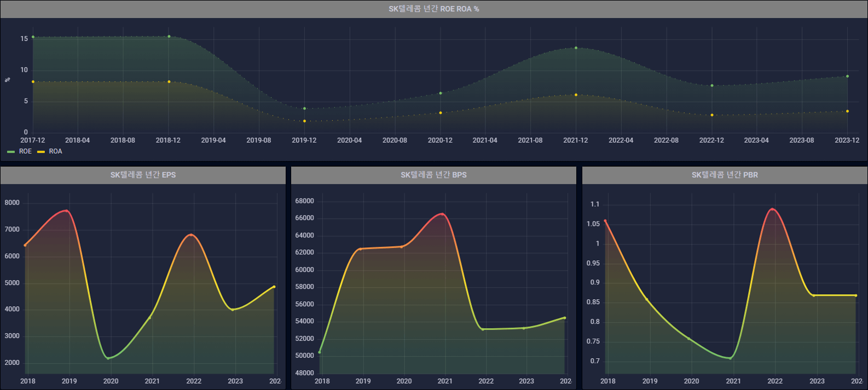Open the SK텔레콤 년간 BPS panel title menu

[x=433, y=175]
